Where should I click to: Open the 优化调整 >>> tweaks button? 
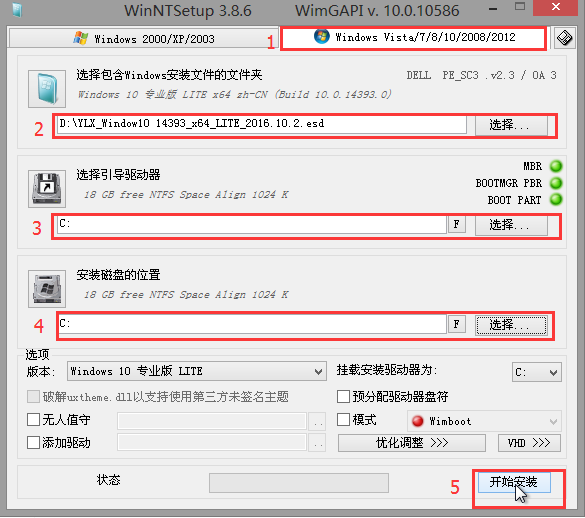pyautogui.click(x=412, y=443)
